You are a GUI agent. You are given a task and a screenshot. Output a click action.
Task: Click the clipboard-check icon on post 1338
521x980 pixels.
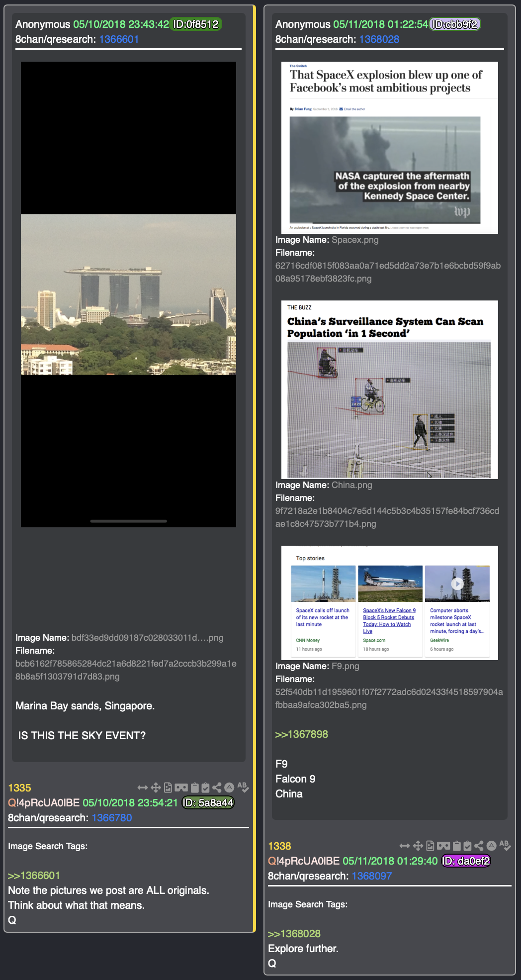point(467,846)
